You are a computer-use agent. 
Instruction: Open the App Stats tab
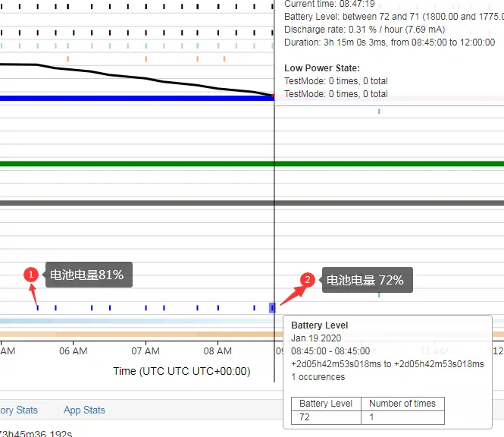click(84, 410)
